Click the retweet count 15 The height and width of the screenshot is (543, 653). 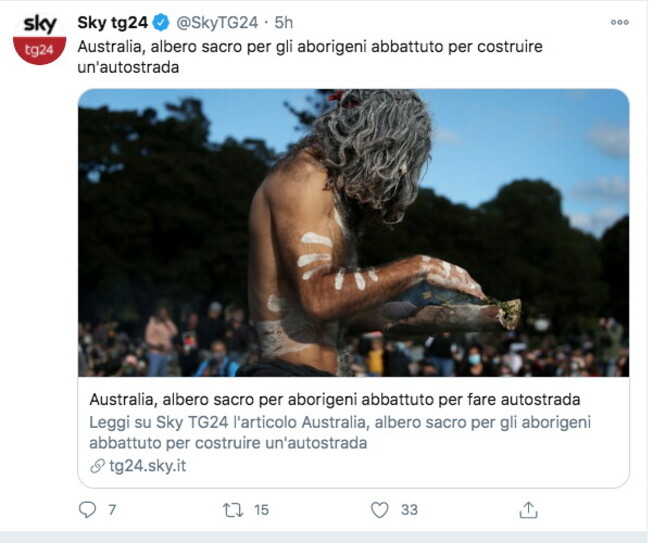tap(261, 510)
